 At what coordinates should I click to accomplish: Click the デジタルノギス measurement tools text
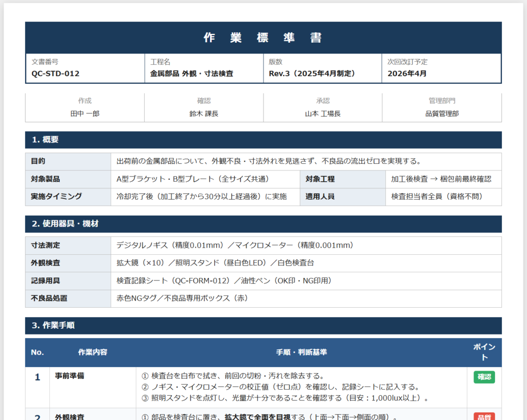[x=235, y=246]
